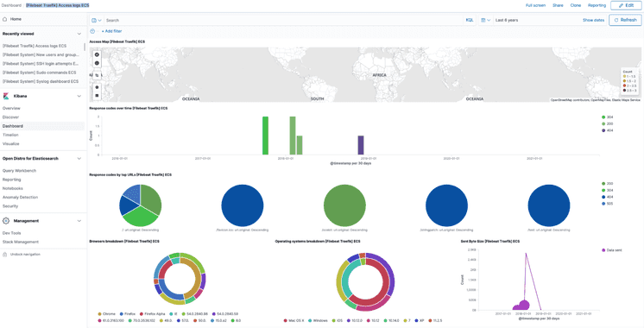Collapse the Recently viewed section

(79, 34)
